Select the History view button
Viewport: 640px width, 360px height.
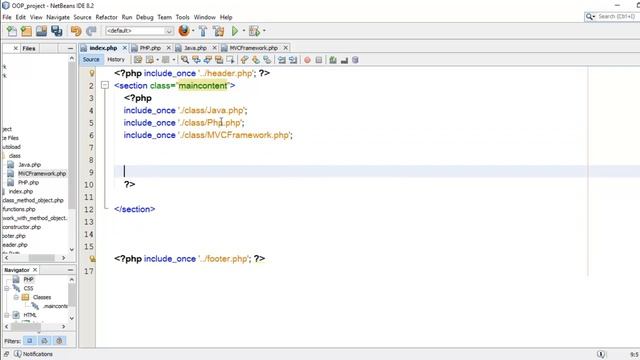(x=116, y=60)
